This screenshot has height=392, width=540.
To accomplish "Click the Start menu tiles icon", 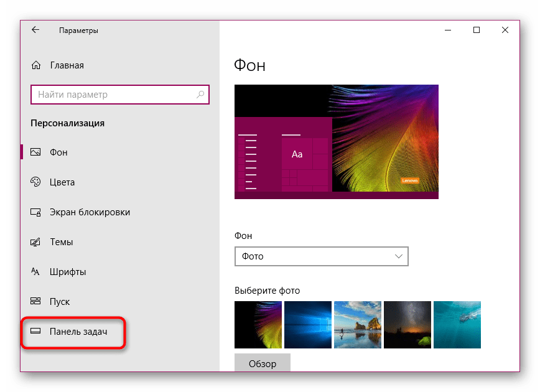I will (x=35, y=302).
